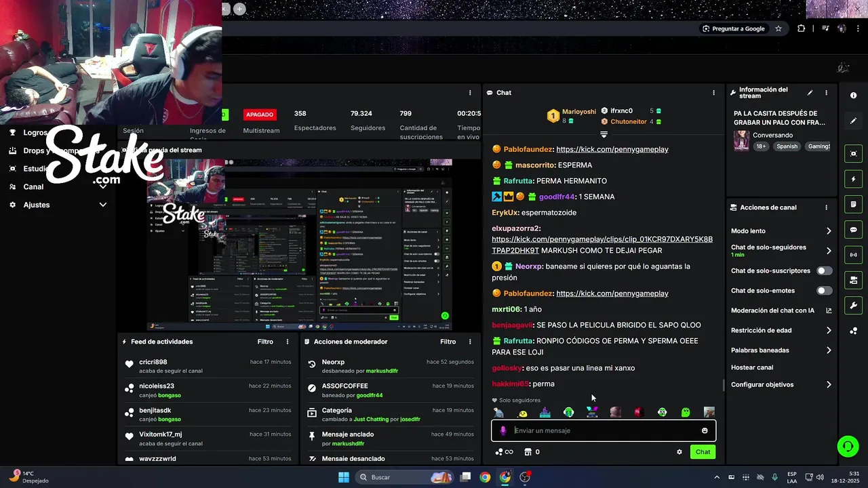Open Canal in left sidebar

coord(33,187)
